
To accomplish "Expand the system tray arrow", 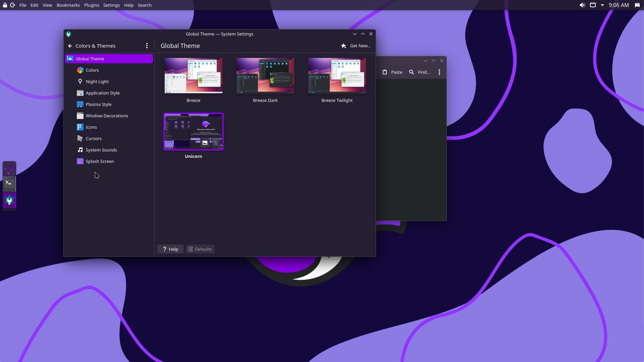I will [x=602, y=5].
